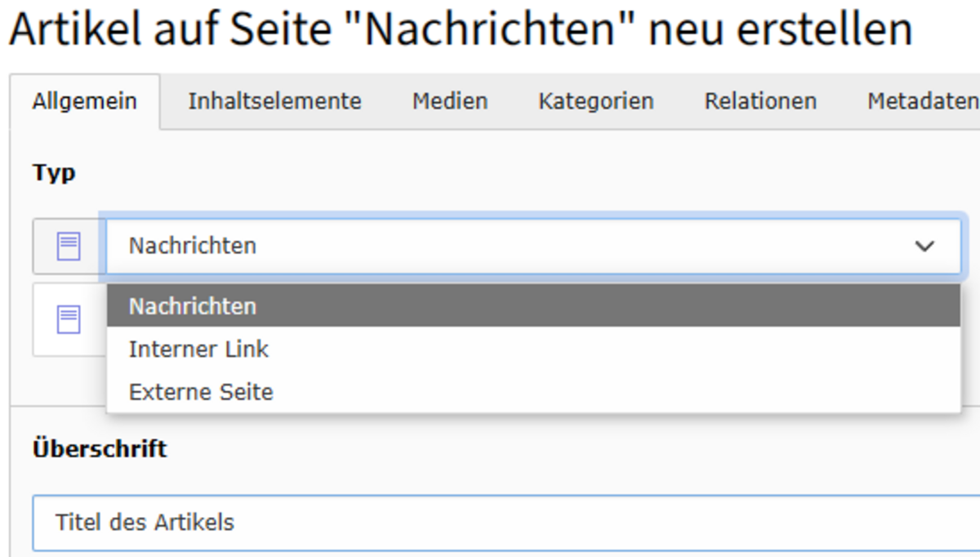
Task: Click the selected value Nachrichten in Typ combobox
Action: [193, 246]
